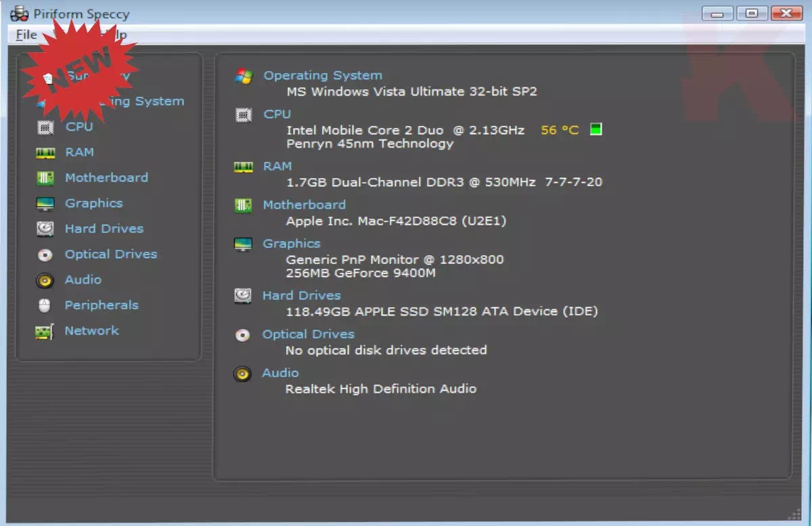Go to Motherboard in the sidebar
This screenshot has width=812, height=526.
[x=106, y=177]
